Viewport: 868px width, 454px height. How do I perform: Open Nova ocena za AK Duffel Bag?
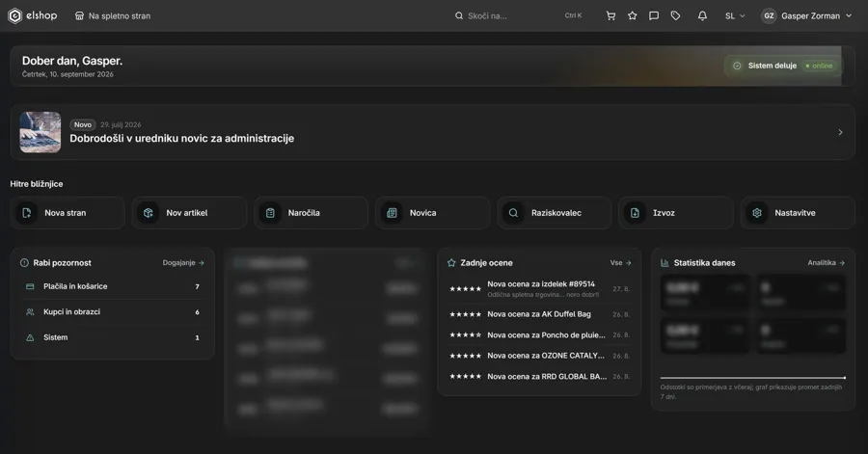[539, 314]
